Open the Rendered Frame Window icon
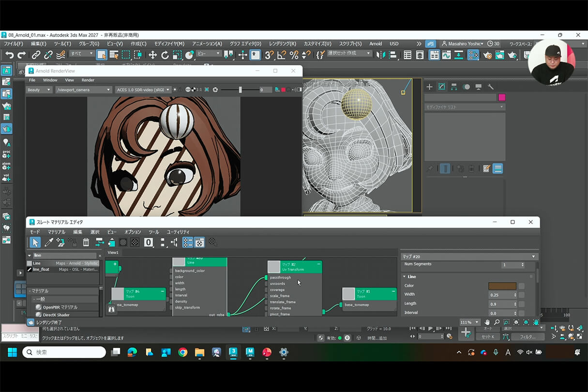Screen dimensions: 588x392 499,55
